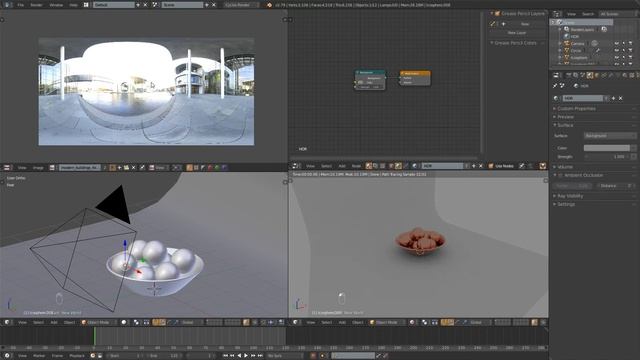Open the Window menu in the top bar
The width and height of the screenshot is (640, 360).
click(x=56, y=5)
